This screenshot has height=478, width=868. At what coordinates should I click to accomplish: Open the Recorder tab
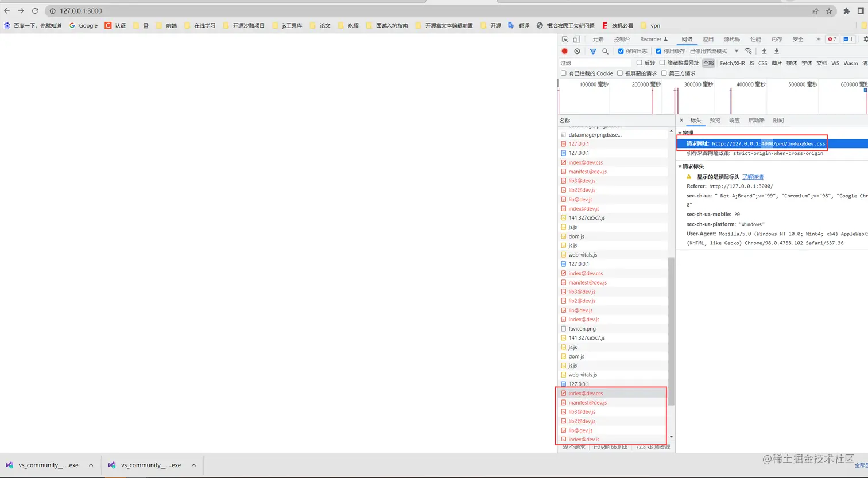pyautogui.click(x=654, y=40)
